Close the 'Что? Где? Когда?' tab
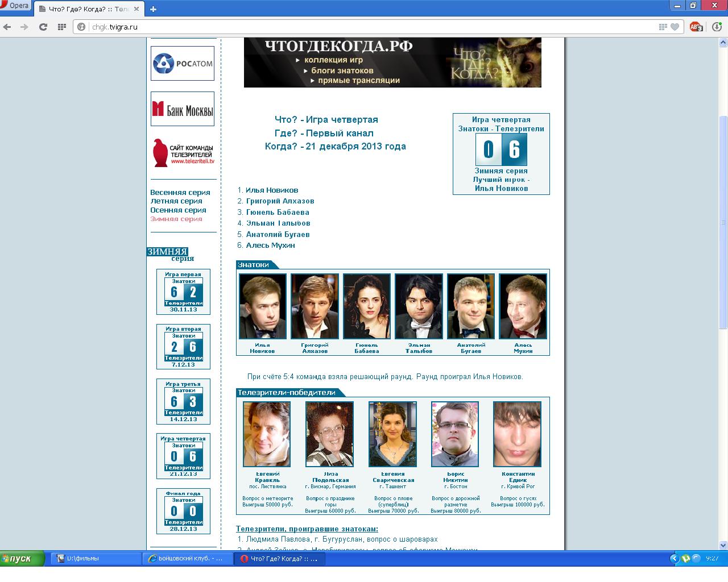The height and width of the screenshot is (582, 728). 136,9
